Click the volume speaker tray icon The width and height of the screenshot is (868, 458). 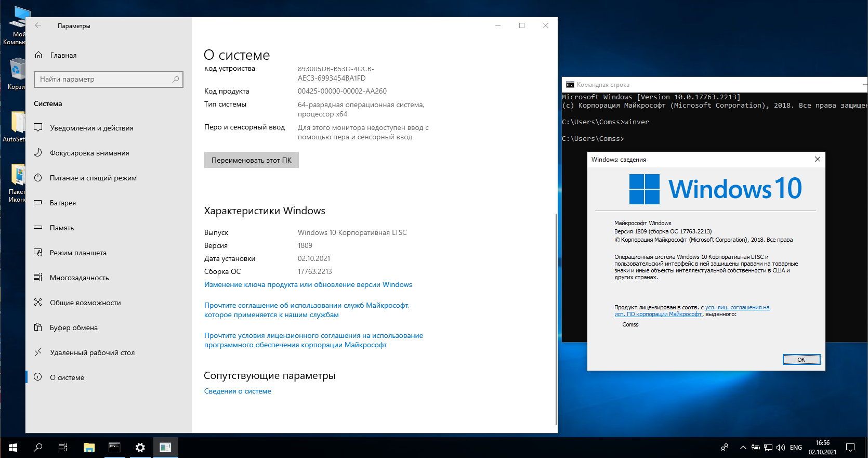[x=781, y=447]
